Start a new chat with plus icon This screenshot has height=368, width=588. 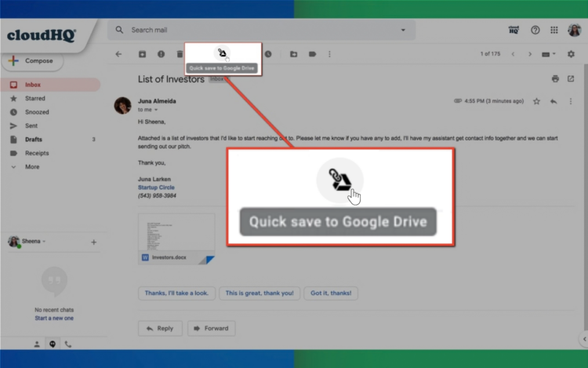tap(94, 242)
